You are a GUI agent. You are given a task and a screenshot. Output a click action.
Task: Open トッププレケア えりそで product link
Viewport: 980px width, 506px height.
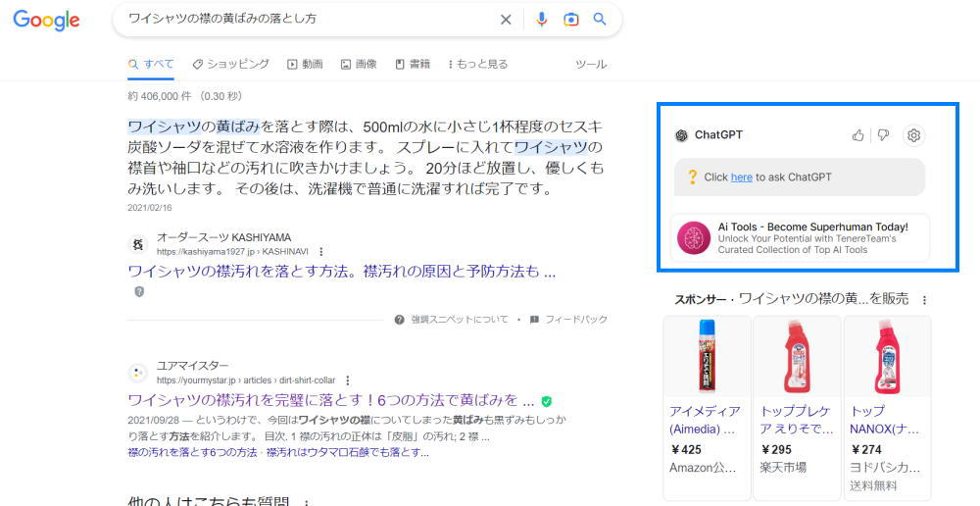(x=796, y=420)
